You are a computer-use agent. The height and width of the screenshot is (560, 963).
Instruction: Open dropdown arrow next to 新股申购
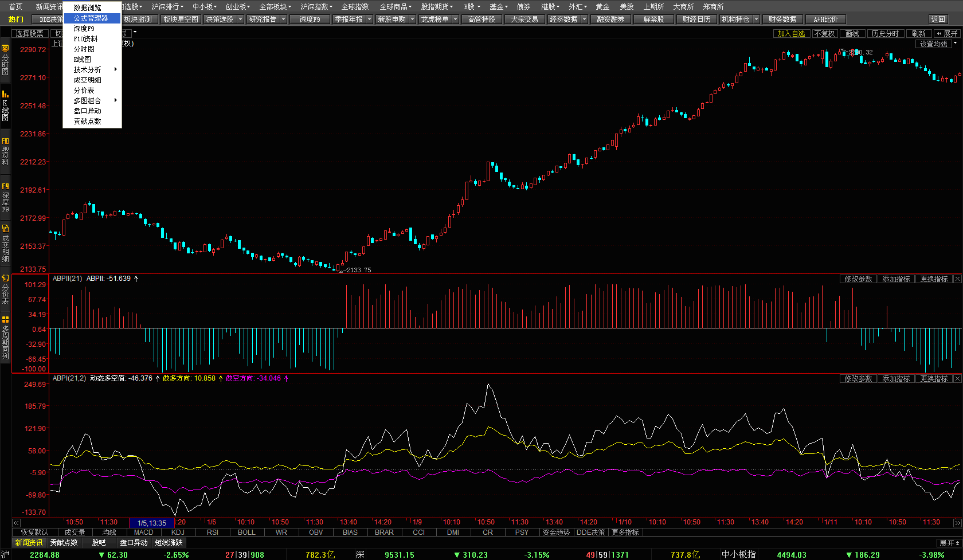click(x=413, y=19)
